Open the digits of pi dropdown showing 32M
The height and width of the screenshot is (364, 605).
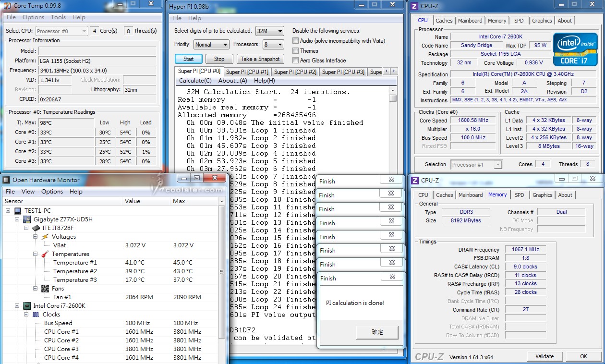click(269, 31)
